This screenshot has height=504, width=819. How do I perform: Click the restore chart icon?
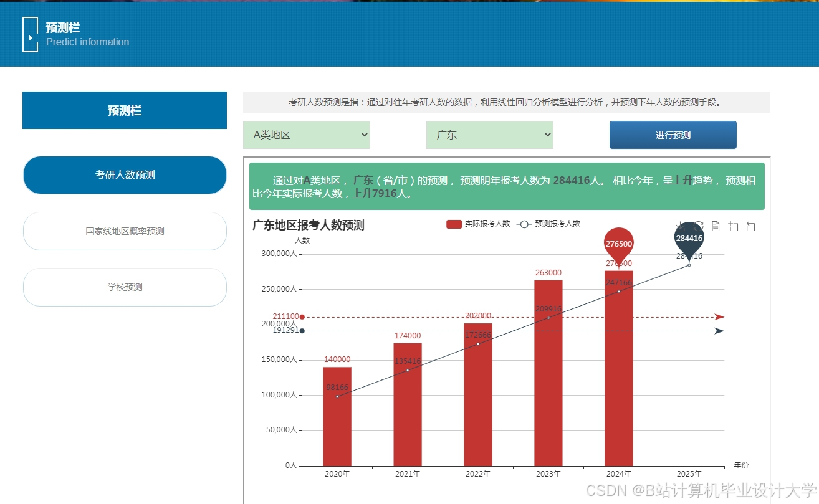751,226
